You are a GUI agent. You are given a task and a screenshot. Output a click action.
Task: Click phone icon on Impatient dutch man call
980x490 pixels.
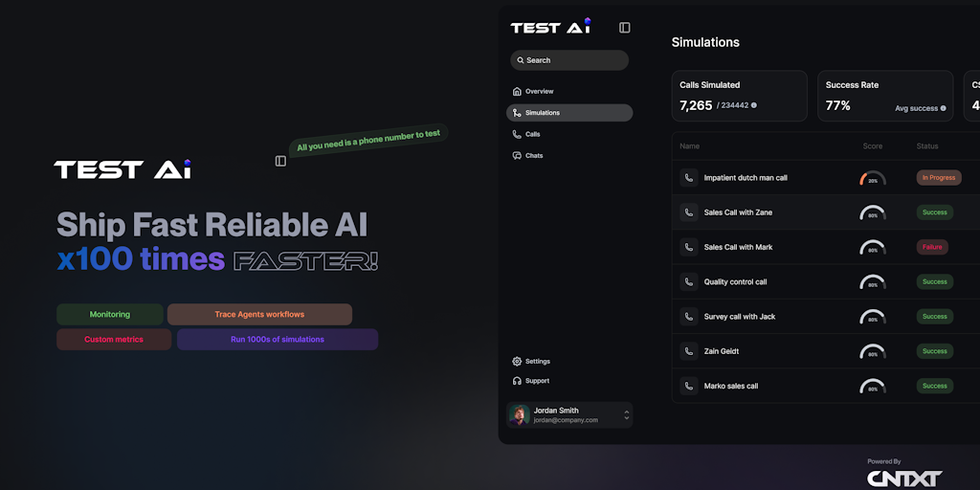pos(689,177)
